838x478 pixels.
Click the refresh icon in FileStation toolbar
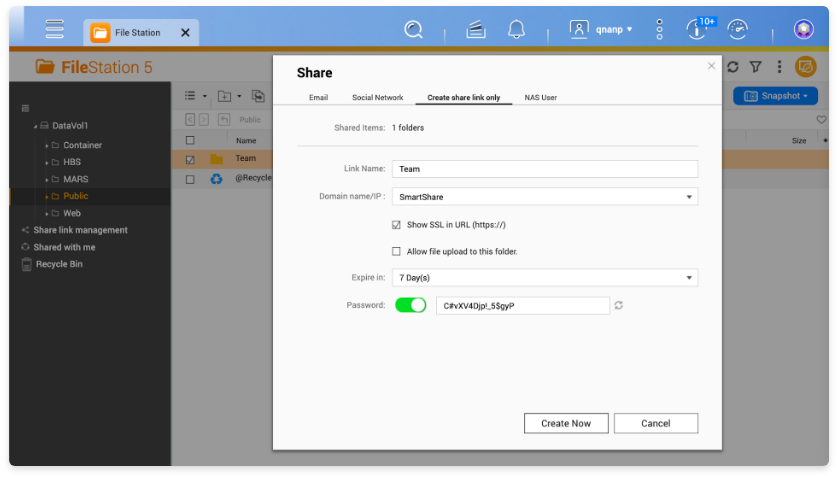pyautogui.click(x=733, y=67)
